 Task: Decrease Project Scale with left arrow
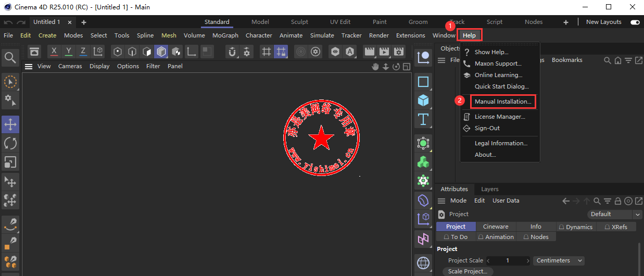click(x=489, y=260)
